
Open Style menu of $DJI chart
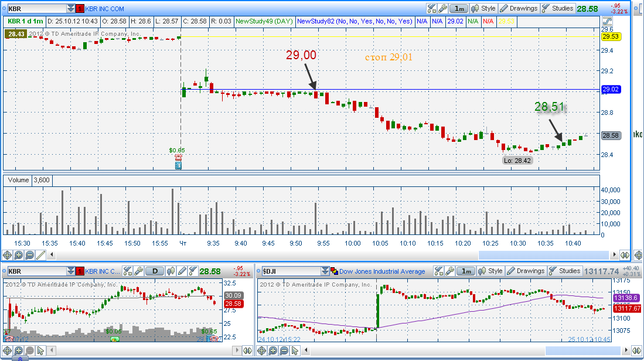click(491, 271)
